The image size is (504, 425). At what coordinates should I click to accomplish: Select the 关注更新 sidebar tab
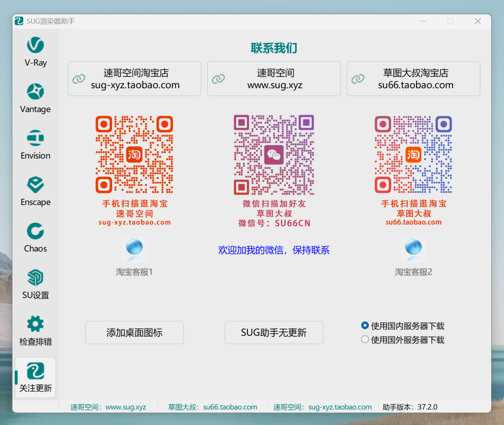(x=35, y=377)
